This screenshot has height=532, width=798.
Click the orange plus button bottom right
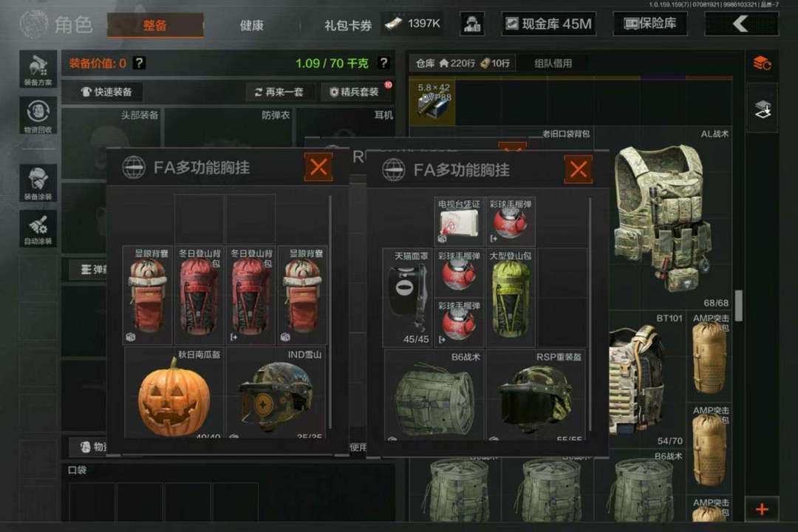(x=762, y=509)
